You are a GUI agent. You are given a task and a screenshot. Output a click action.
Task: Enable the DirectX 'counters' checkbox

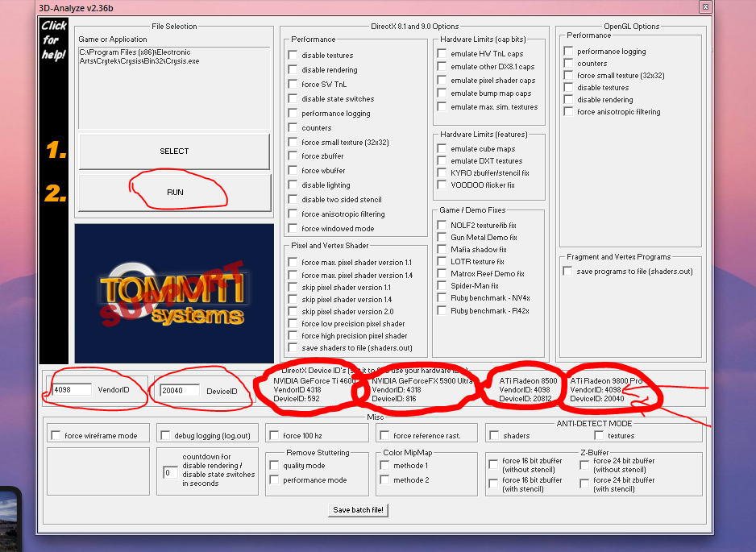click(x=293, y=127)
